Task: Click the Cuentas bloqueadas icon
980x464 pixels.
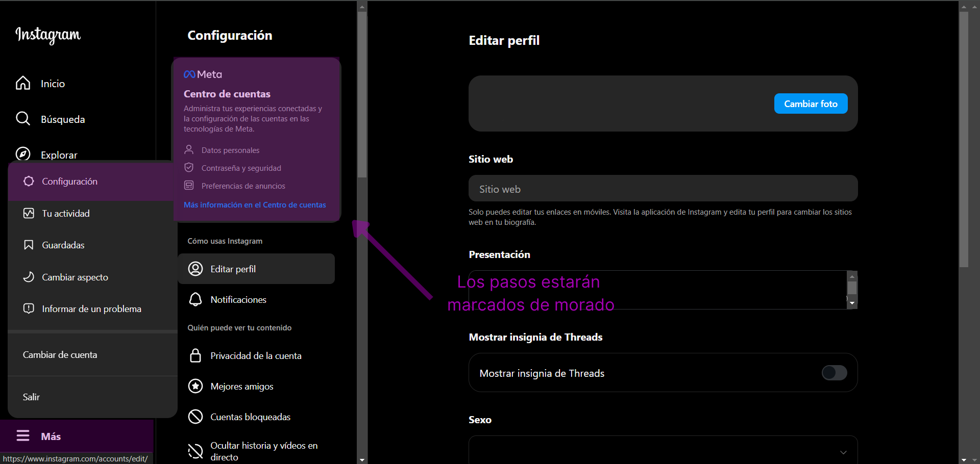Action: [195, 417]
